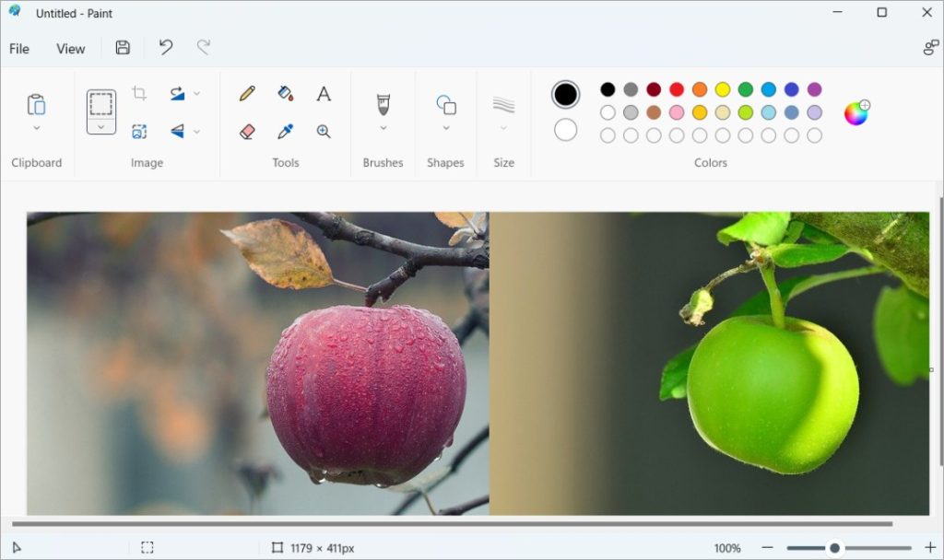Select the black Color 1 primary circle
Screen dimensions: 944x560
pos(565,94)
